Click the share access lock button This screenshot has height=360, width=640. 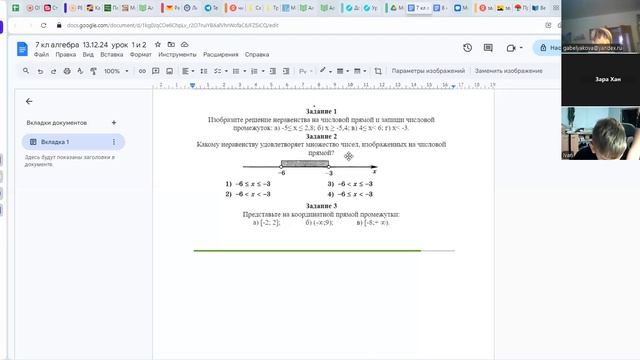tap(547, 48)
